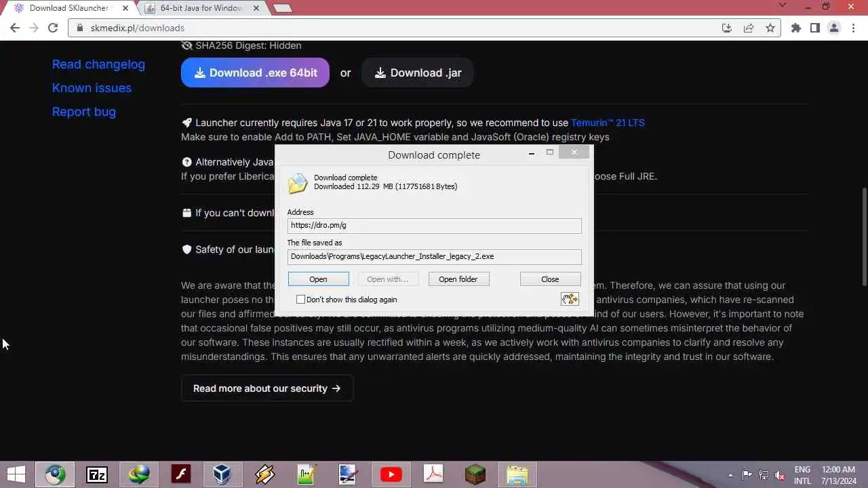Switch to the 64-bit Java for Windows tab

tap(201, 8)
